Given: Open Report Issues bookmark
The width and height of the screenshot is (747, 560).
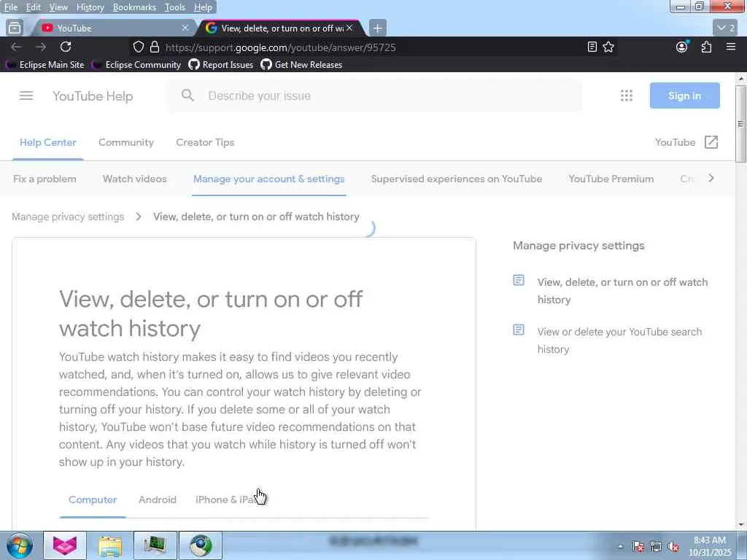Looking at the screenshot, I should [221, 65].
